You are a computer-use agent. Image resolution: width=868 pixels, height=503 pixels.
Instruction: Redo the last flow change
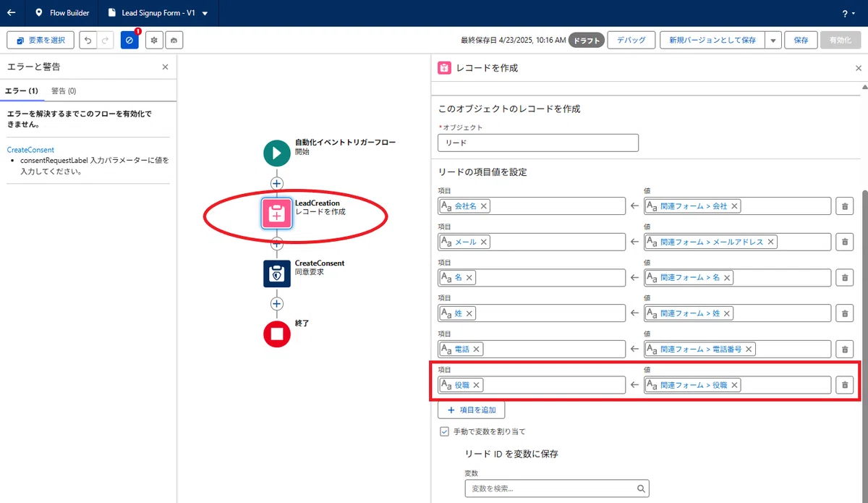106,41
